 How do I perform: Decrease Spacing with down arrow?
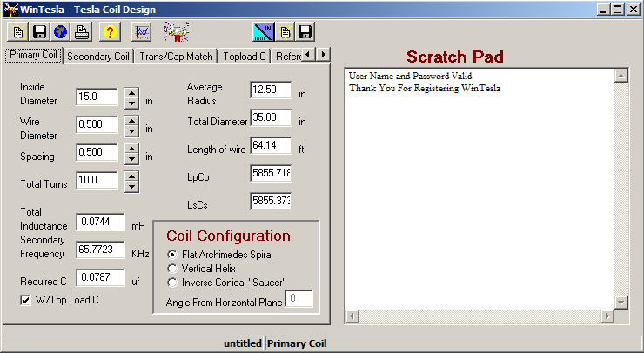(131, 159)
